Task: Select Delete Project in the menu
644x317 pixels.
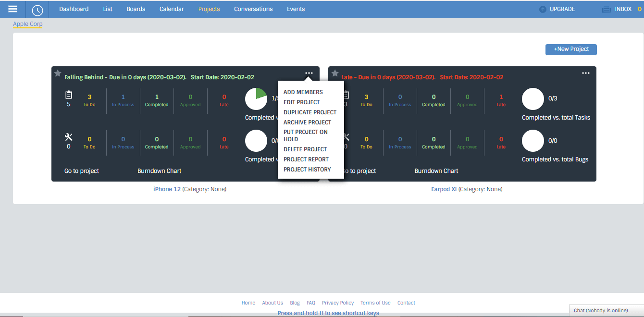Action: 305,149
